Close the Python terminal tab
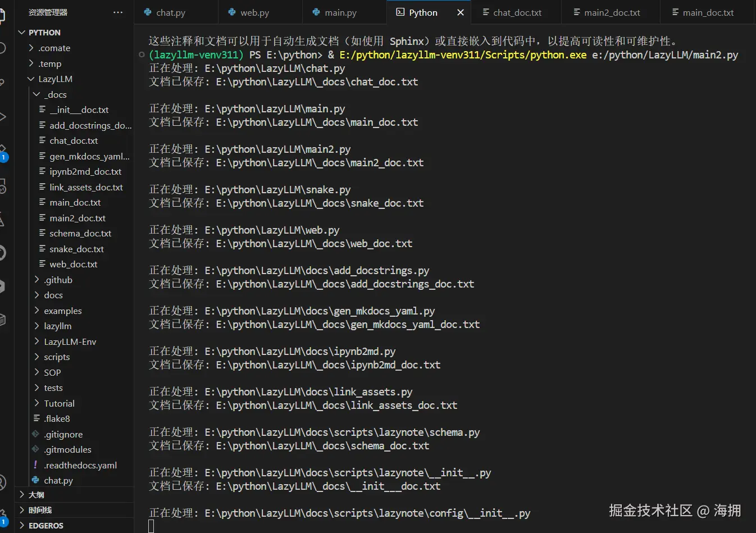Viewport: 756px width, 533px height. point(461,12)
